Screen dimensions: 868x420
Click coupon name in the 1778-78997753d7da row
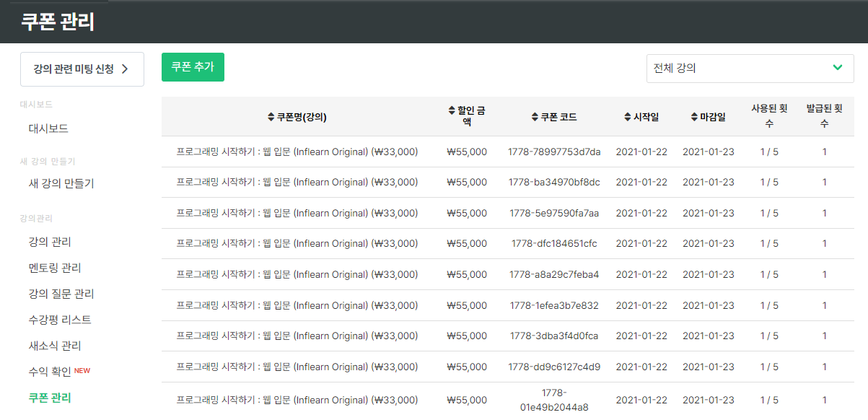pyautogui.click(x=297, y=152)
